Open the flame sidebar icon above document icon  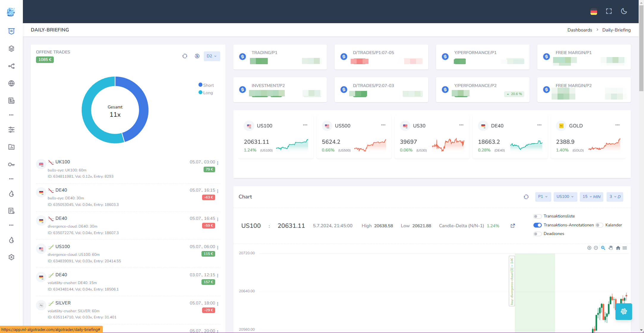[11, 194]
